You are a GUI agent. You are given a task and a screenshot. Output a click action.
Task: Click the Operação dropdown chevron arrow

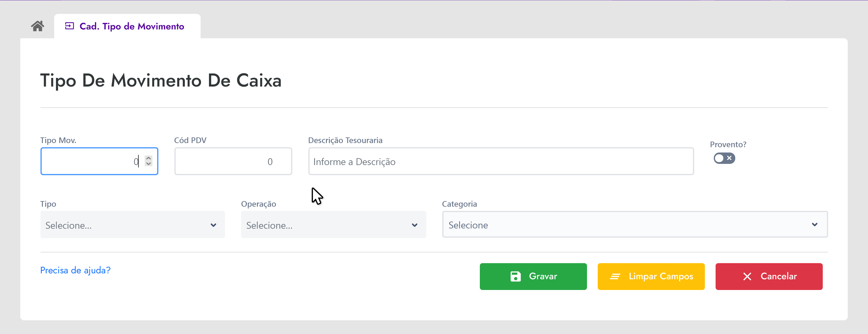tap(414, 225)
